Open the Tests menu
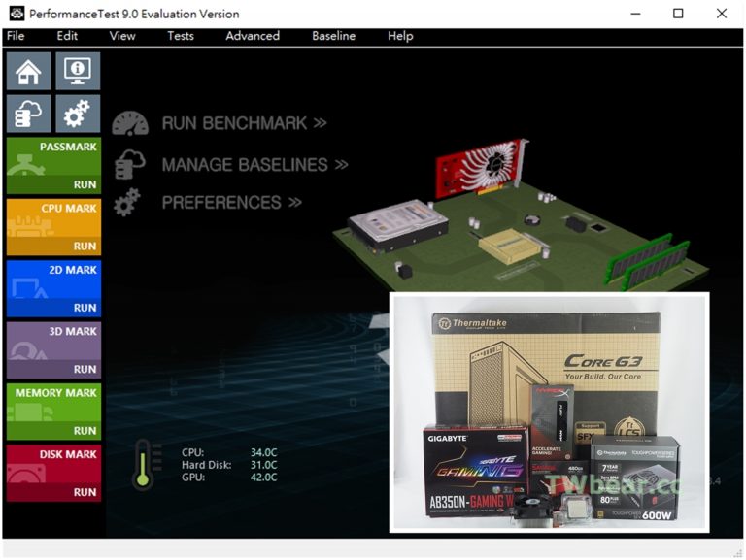Image resolution: width=746 pixels, height=560 pixels. click(180, 36)
